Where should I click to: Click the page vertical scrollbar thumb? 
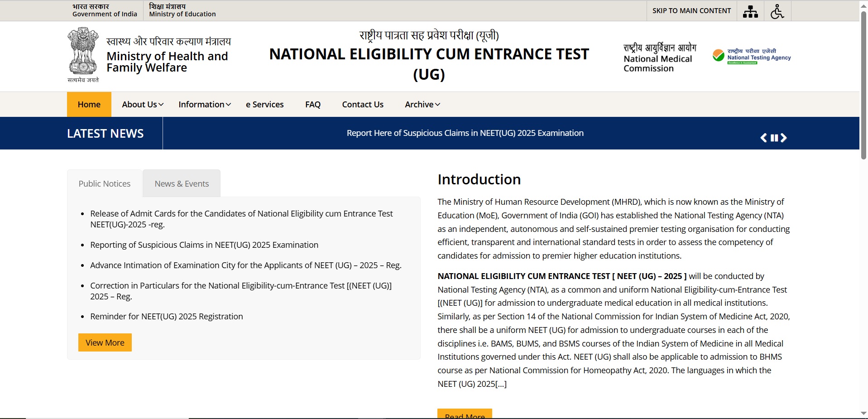click(863, 85)
